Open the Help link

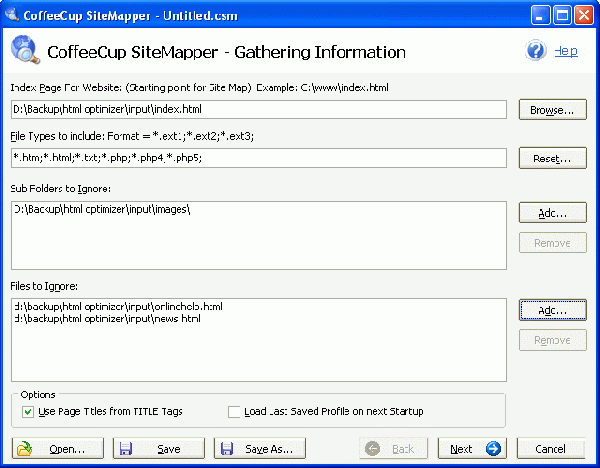566,51
